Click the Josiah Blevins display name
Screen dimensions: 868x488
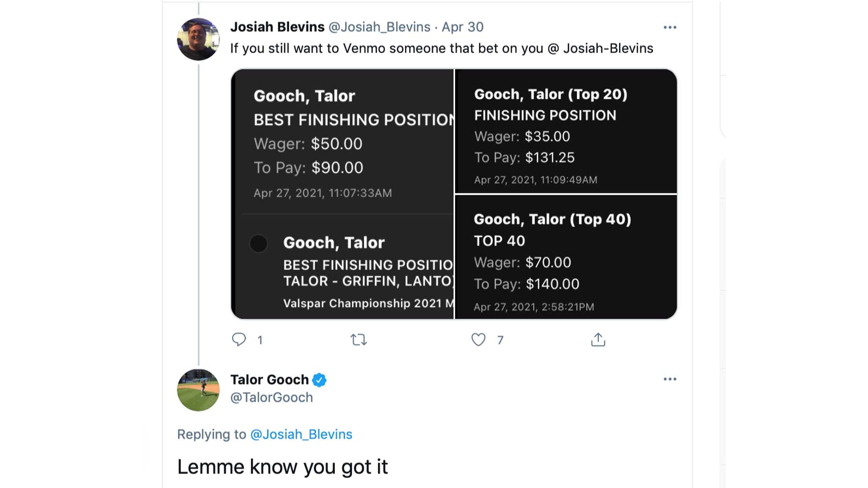click(x=277, y=27)
